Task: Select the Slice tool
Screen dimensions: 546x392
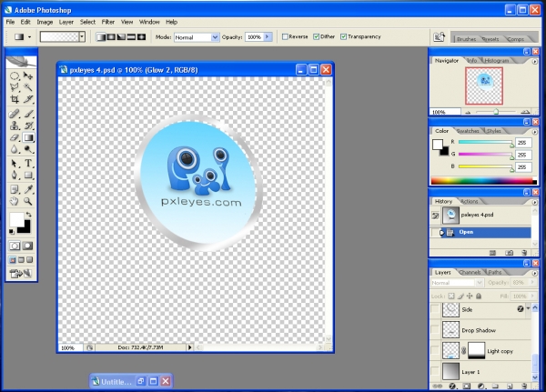Action: point(28,99)
